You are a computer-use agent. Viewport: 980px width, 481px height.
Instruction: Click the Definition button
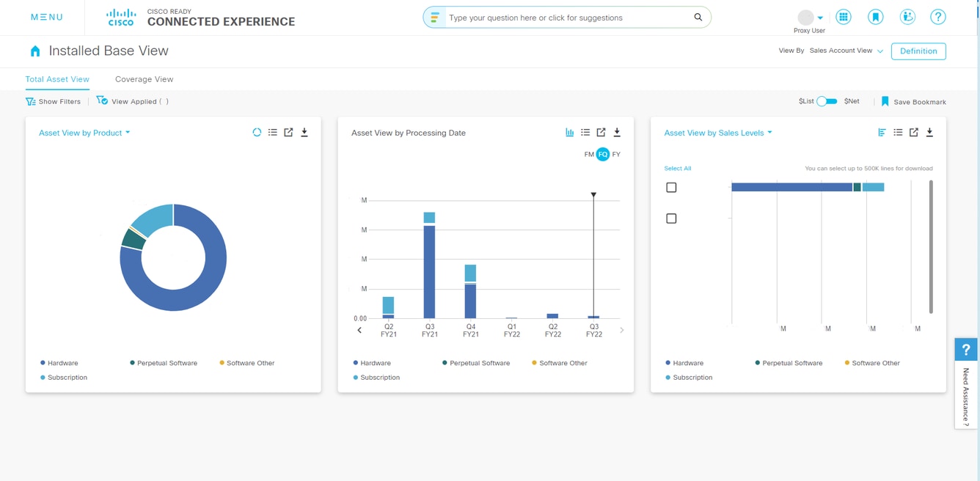[x=918, y=51]
